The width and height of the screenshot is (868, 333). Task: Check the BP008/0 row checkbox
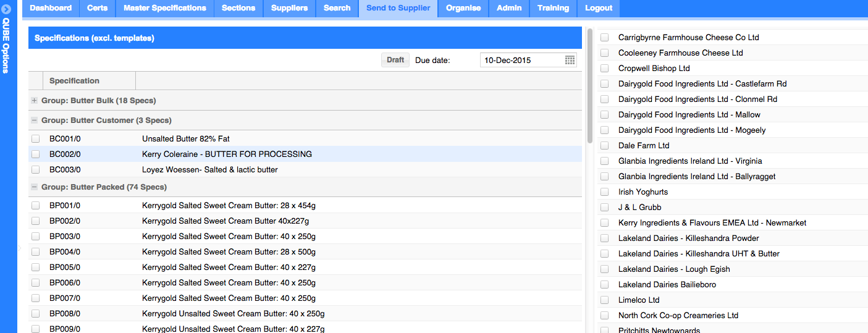point(36,314)
